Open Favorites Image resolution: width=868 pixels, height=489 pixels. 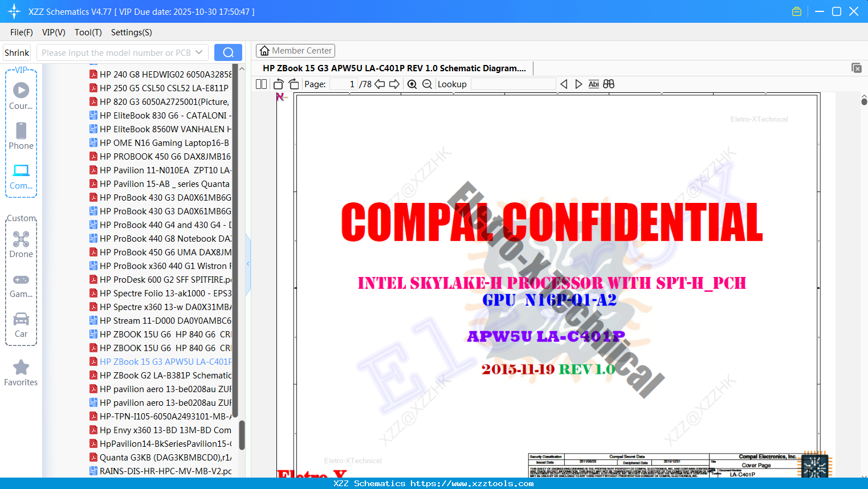21,373
